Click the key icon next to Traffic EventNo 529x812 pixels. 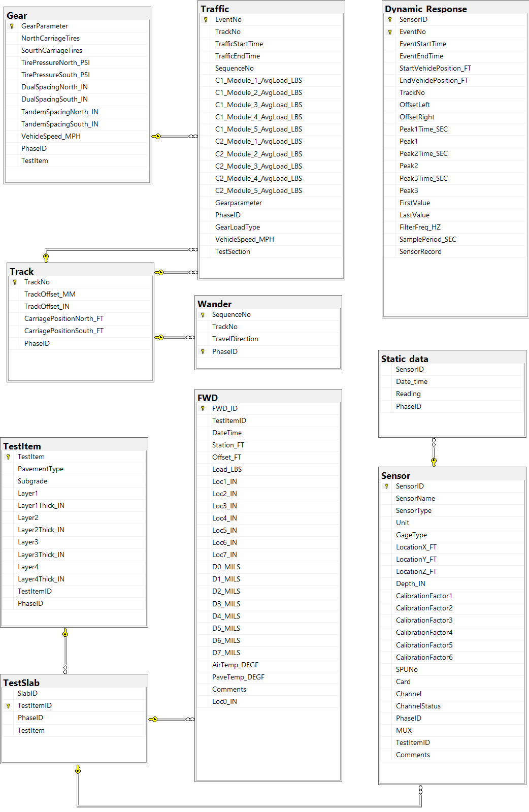[x=206, y=20]
